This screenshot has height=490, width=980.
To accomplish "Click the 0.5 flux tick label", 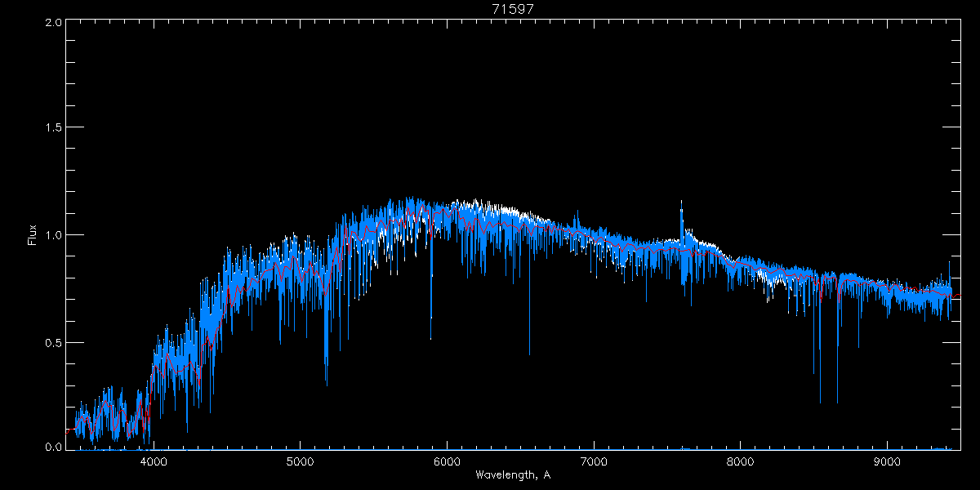I will (x=53, y=342).
